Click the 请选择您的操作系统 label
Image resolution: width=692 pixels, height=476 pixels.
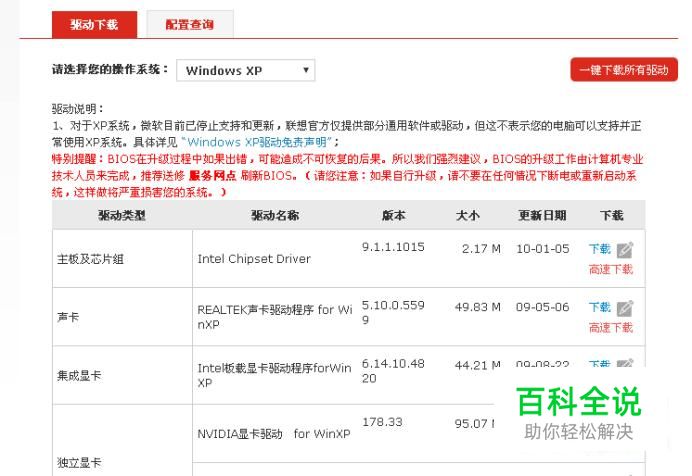(x=110, y=70)
